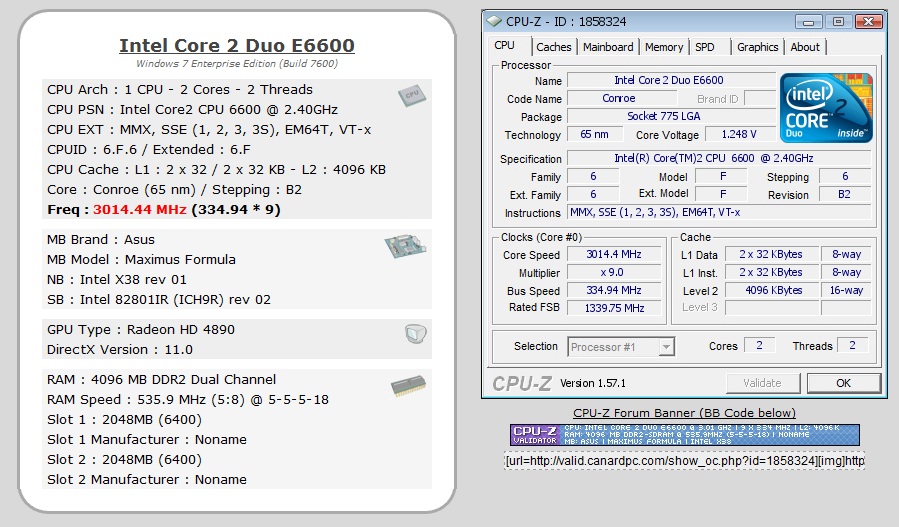The image size is (899, 527).
Task: Click the Threads count field
Action: (853, 345)
